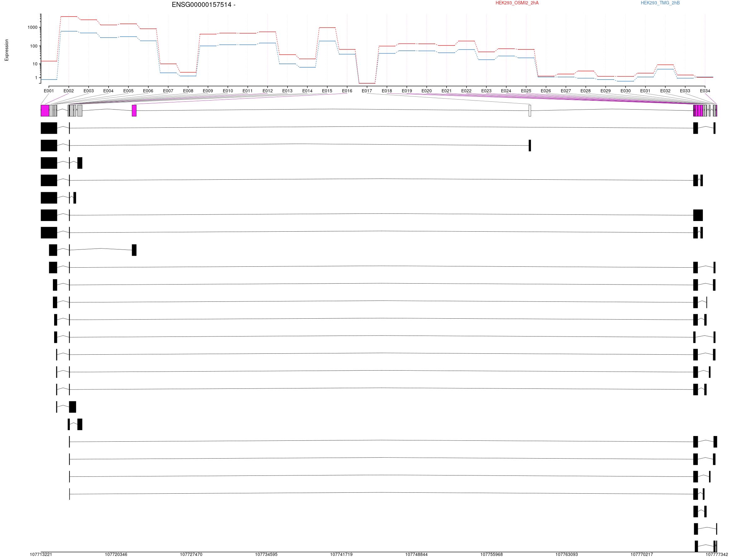Click the large magenta exon at gene model start
The height and width of the screenshot is (560, 751).
[45, 111]
